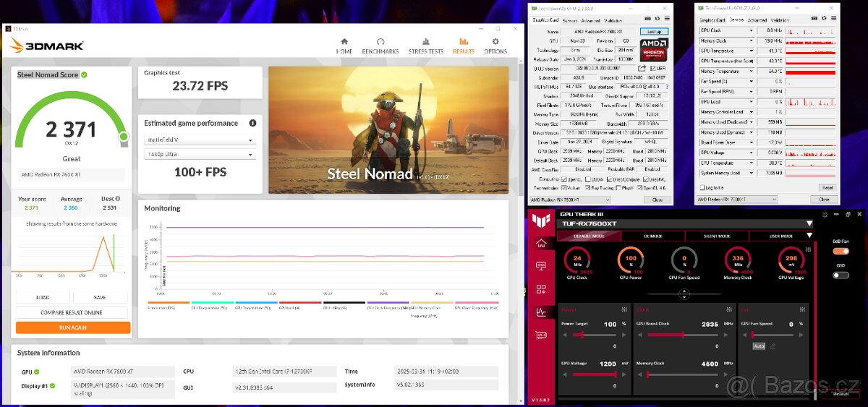Enable Log to file in GPU-Z Sensors

coord(702,188)
